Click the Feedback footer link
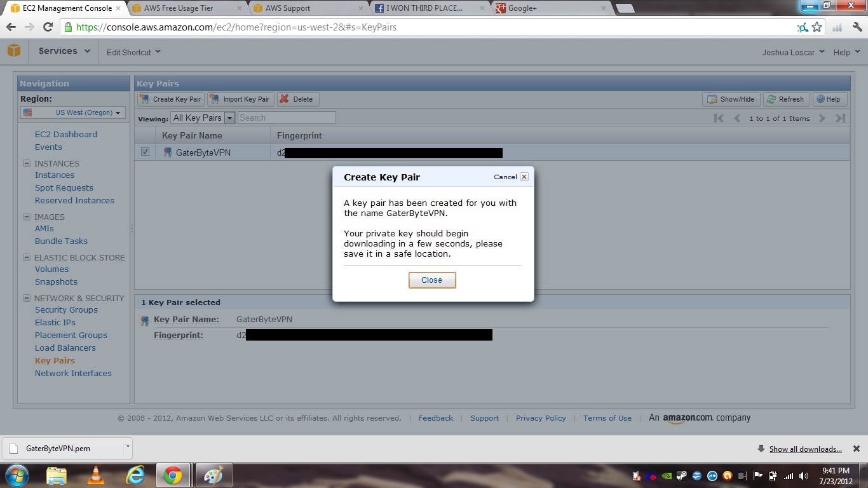868x488 pixels. click(x=436, y=418)
